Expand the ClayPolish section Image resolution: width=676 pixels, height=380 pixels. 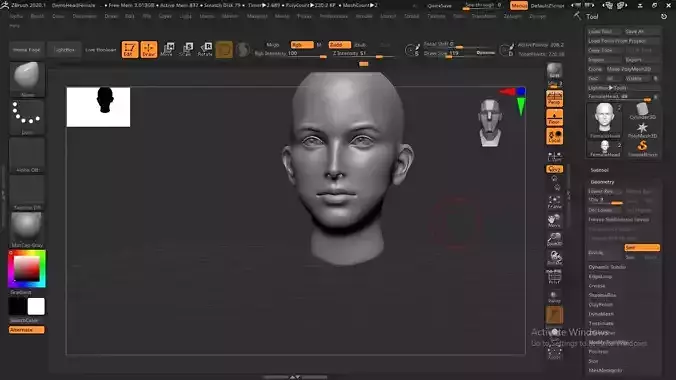pos(601,305)
